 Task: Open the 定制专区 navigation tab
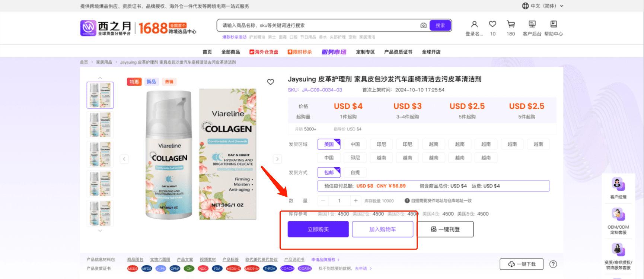[365, 52]
